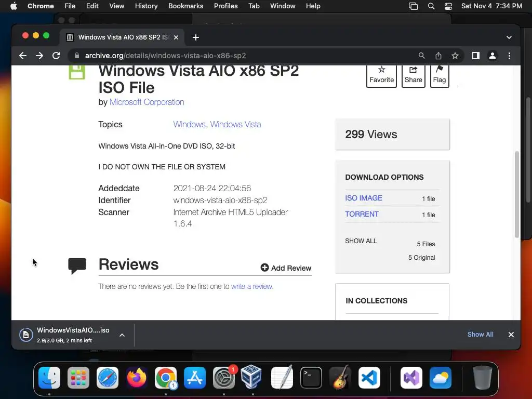This screenshot has height=399, width=532.
Task: Open TextEdit from the Dock
Action: click(282, 377)
